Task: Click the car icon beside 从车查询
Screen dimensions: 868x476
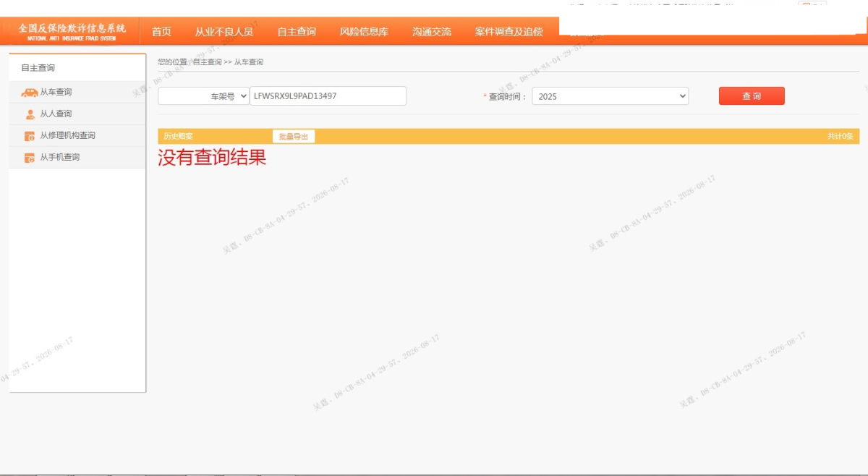Action: [x=30, y=93]
